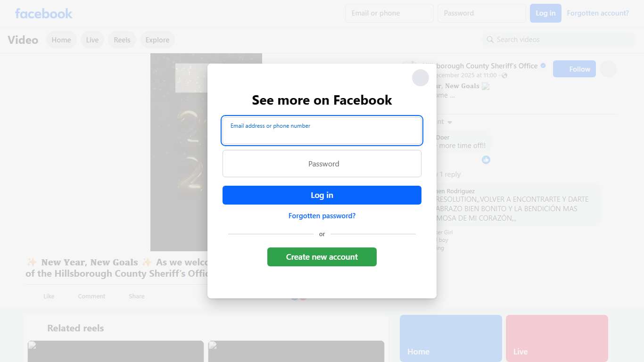Open the round options button beside Follow
644x362 pixels.
[608, 69]
